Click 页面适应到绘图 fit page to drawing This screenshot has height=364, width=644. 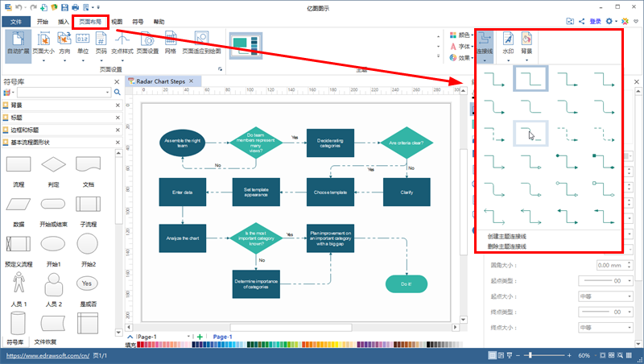pyautogui.click(x=201, y=43)
